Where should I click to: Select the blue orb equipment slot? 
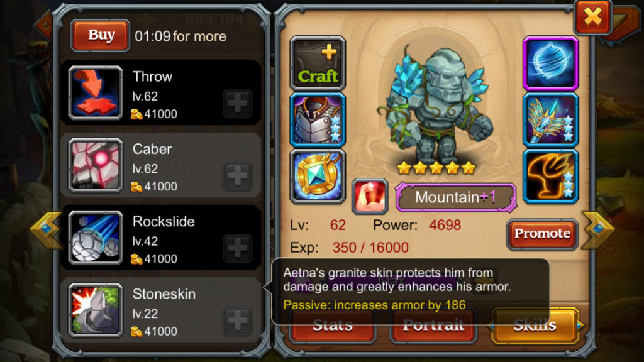tap(550, 63)
